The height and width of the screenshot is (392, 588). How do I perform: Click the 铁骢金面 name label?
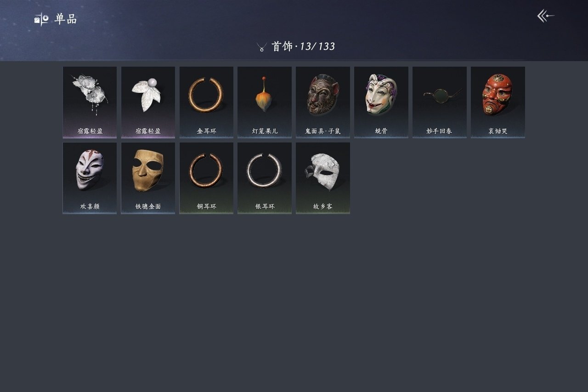click(x=148, y=207)
